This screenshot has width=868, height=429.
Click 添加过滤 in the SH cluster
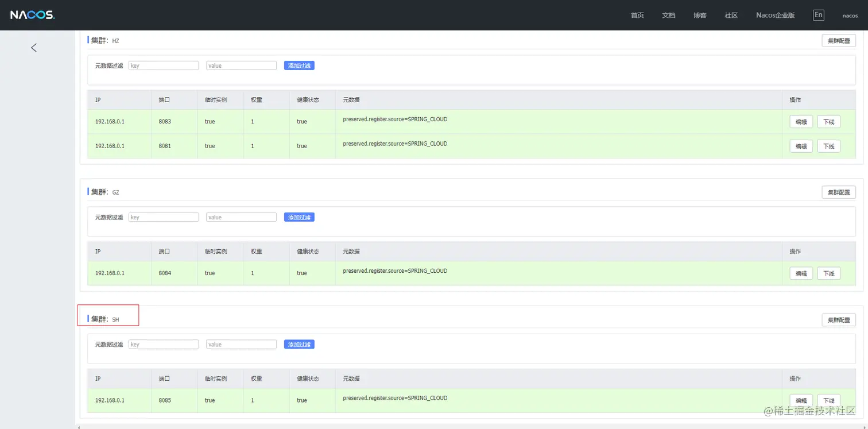[x=299, y=345]
